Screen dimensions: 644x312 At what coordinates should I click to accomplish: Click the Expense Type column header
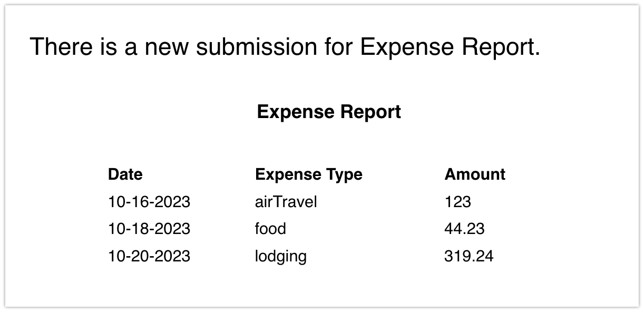point(308,174)
